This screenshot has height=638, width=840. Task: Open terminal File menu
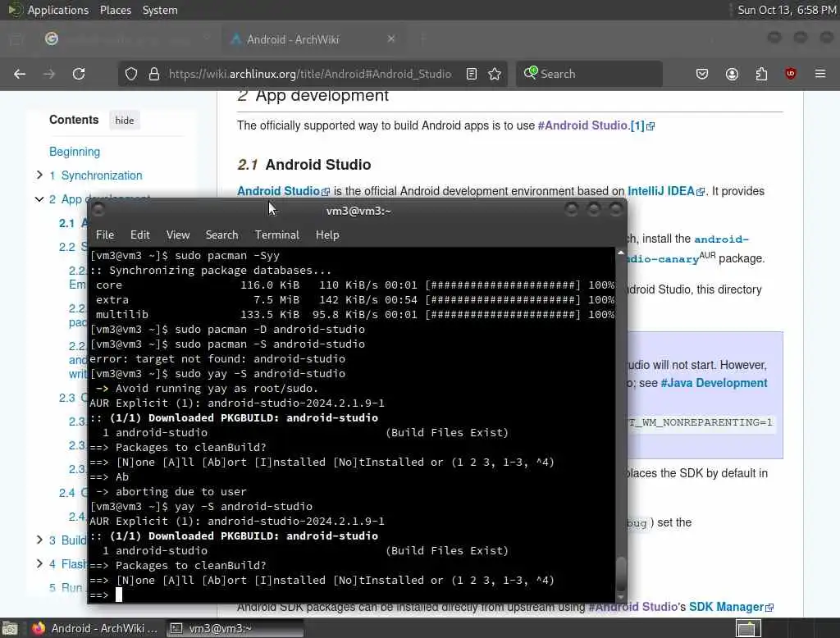(x=105, y=235)
